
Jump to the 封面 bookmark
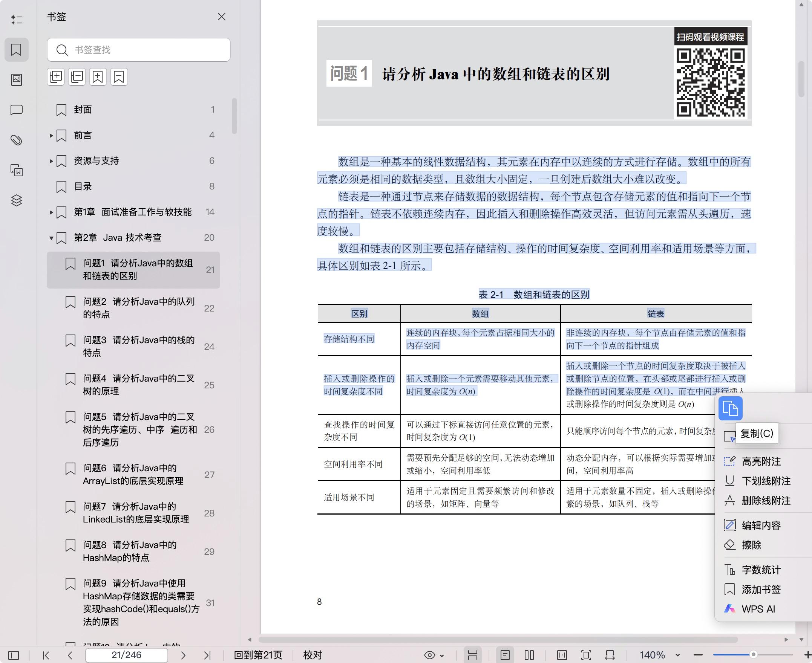click(x=133, y=110)
